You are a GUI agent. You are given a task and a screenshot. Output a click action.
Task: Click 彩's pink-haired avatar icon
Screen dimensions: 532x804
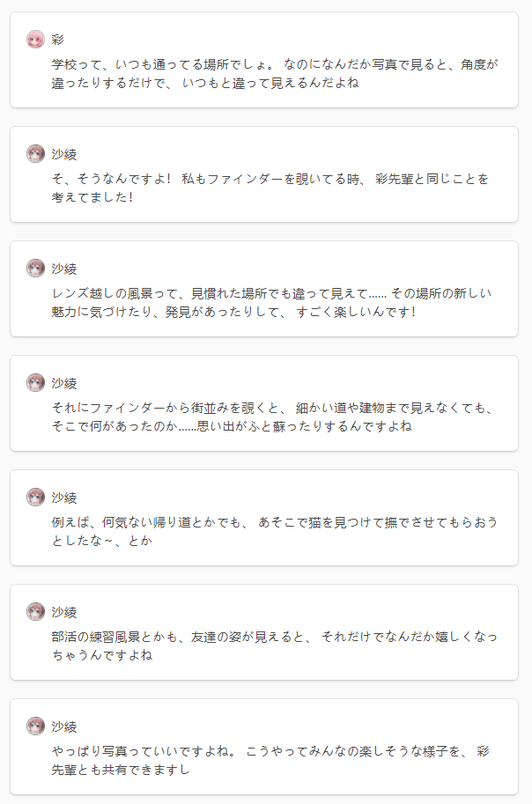tap(35, 40)
